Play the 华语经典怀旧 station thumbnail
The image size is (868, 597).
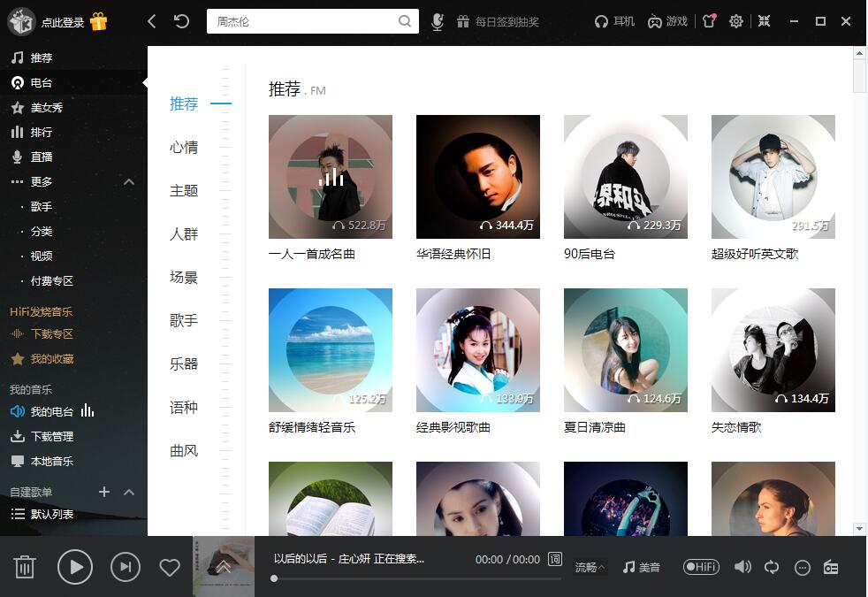477,177
